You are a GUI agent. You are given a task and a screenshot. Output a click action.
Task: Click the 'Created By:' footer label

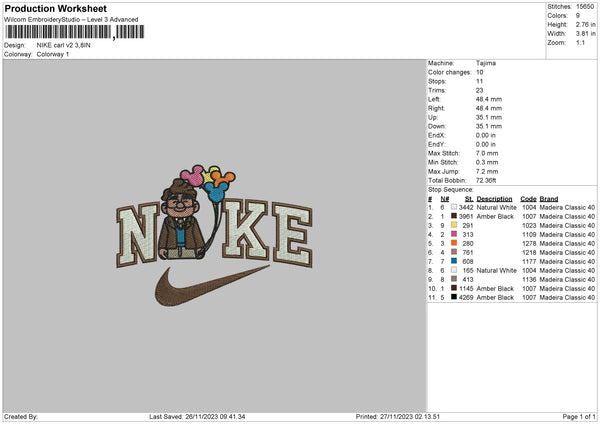[21, 417]
